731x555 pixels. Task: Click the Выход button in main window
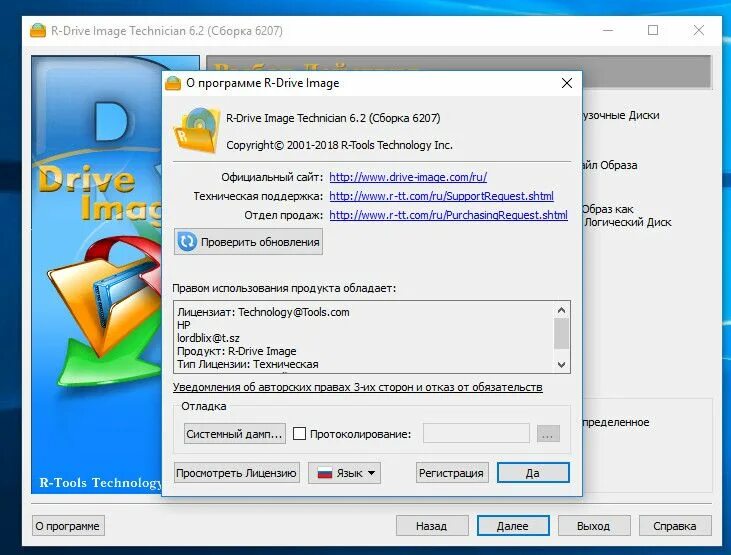tap(593, 526)
